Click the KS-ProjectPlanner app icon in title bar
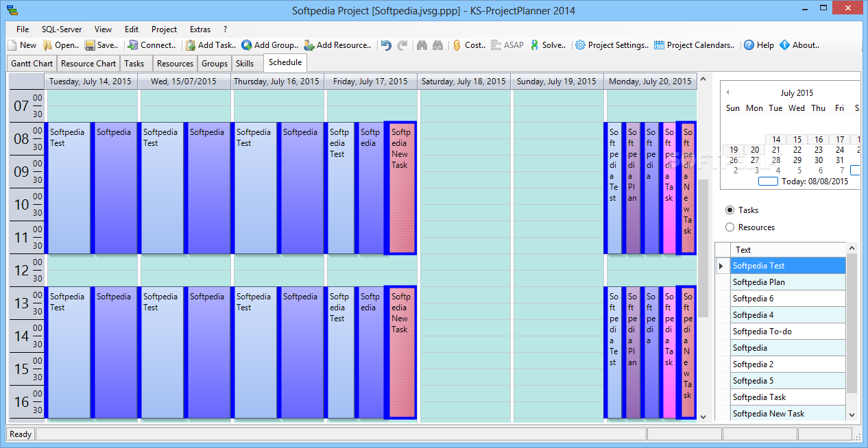This screenshot has width=868, height=448. coord(12,10)
